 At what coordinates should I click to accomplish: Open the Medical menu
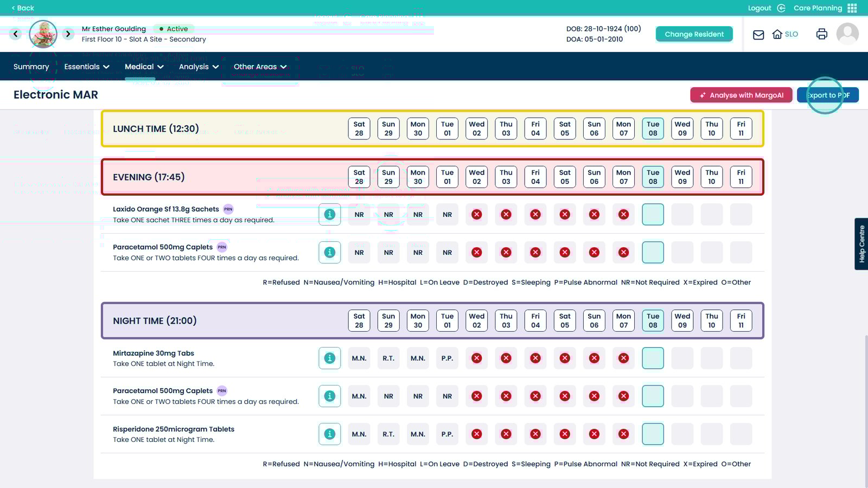(x=144, y=67)
